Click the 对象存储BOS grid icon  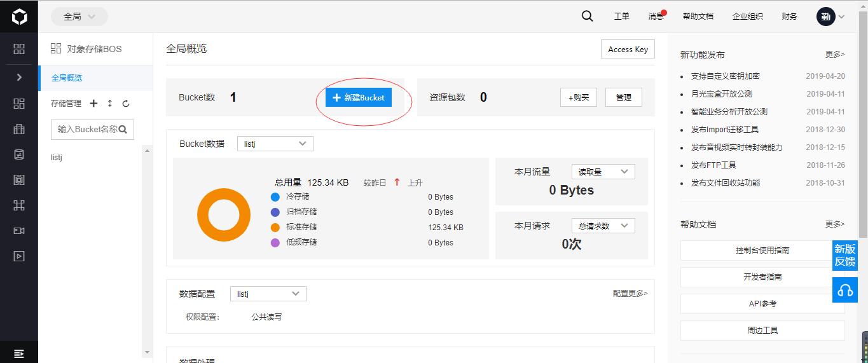(x=56, y=48)
